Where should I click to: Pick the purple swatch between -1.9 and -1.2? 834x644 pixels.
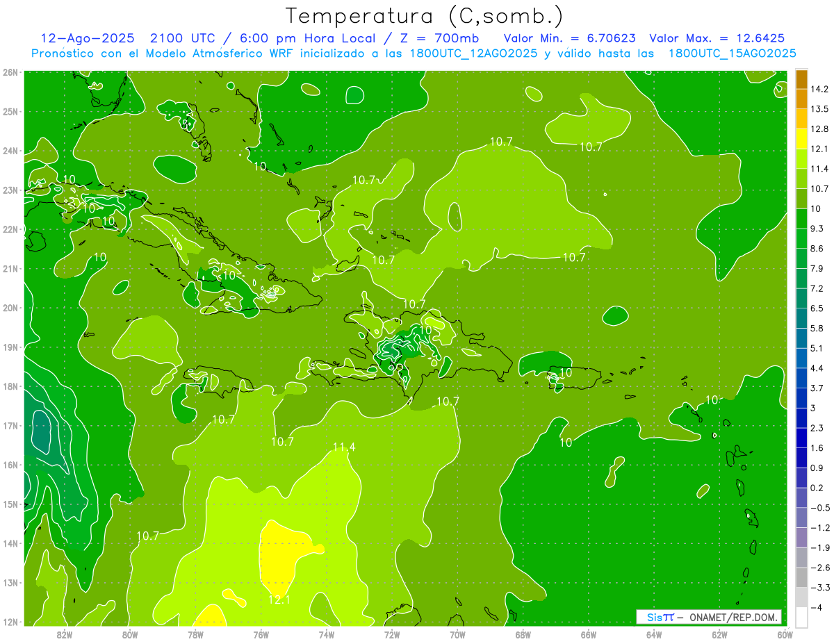(801, 537)
